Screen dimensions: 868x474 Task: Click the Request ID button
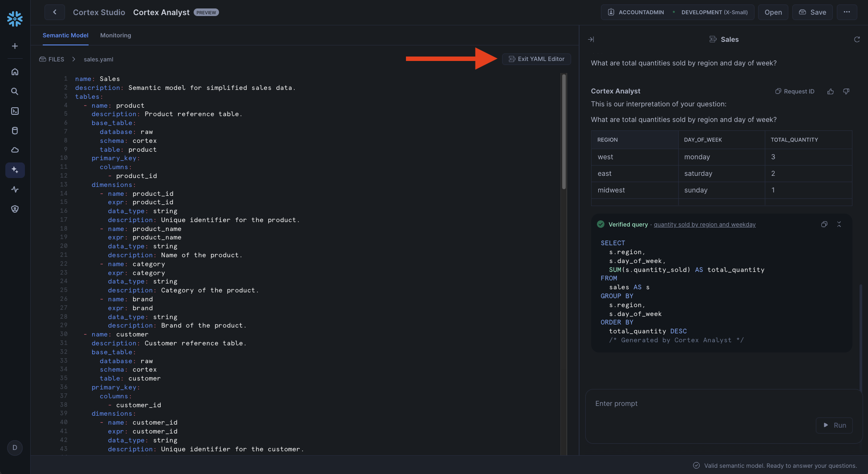795,91
